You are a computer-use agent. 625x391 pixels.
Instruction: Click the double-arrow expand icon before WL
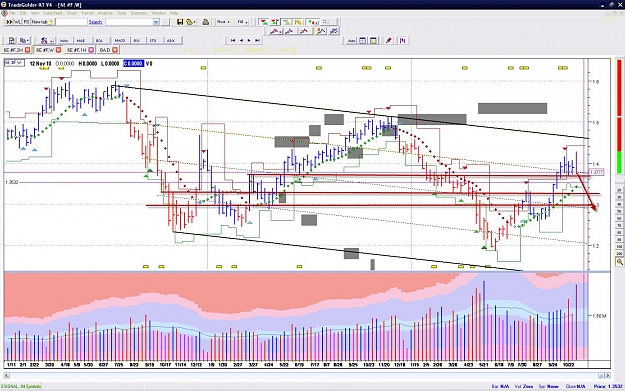(x=9, y=22)
